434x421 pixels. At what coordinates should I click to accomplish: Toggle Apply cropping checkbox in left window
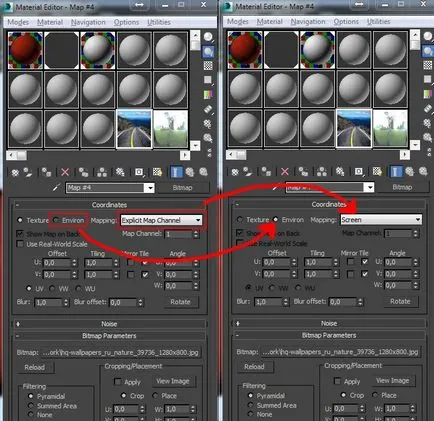point(117,382)
